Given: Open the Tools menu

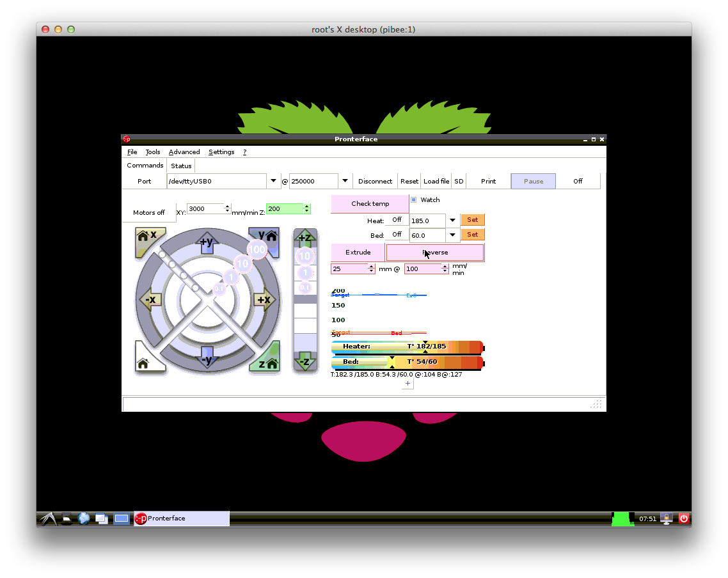Looking at the screenshot, I should click(153, 152).
